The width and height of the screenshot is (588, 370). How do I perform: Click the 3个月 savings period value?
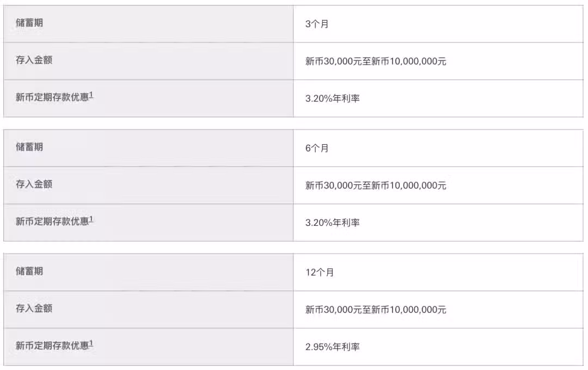(317, 24)
